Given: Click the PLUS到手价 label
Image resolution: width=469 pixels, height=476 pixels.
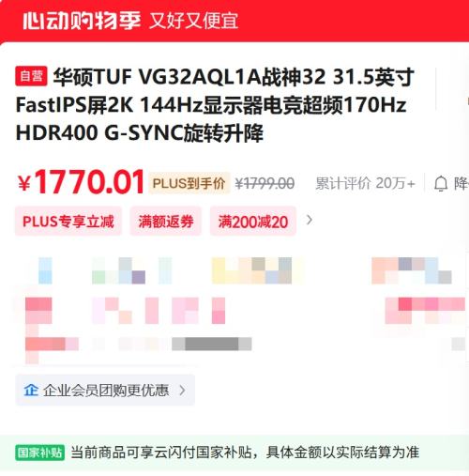Looking at the screenshot, I should pos(189,183).
